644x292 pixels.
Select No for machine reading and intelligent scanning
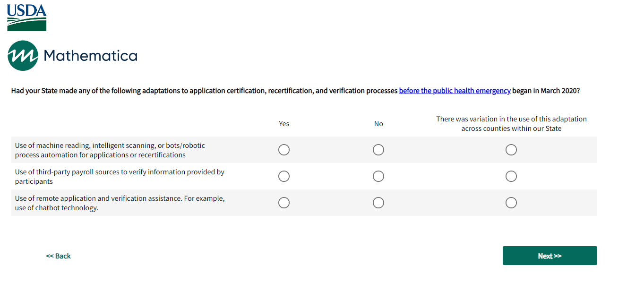378,150
